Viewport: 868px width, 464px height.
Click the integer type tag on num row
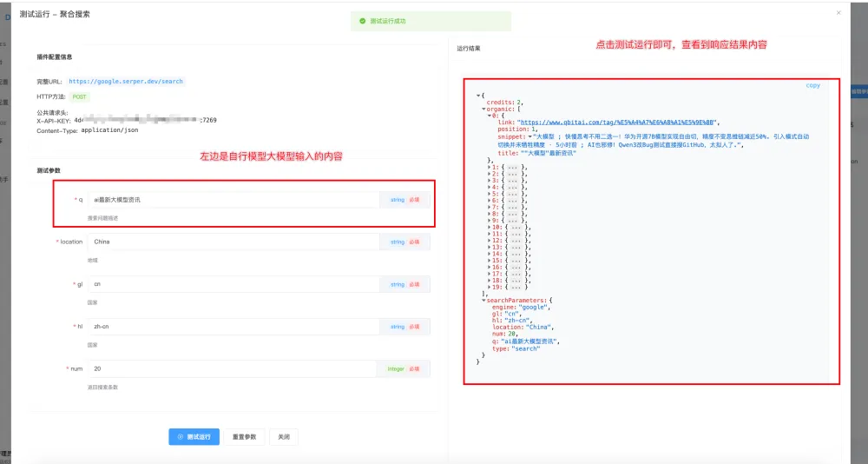[x=396, y=368]
